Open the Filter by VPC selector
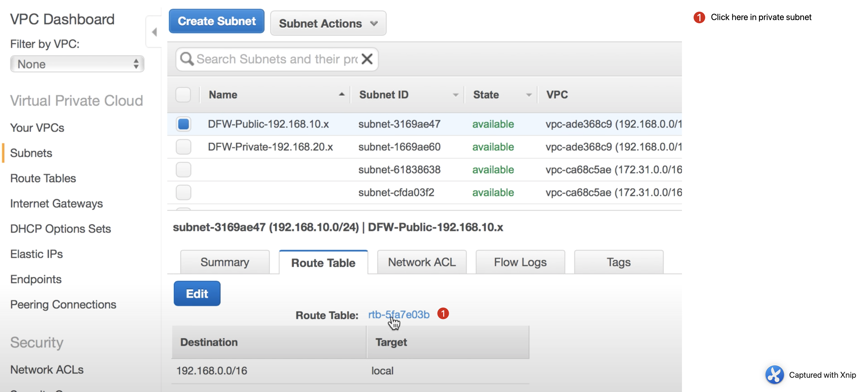 pos(77,64)
